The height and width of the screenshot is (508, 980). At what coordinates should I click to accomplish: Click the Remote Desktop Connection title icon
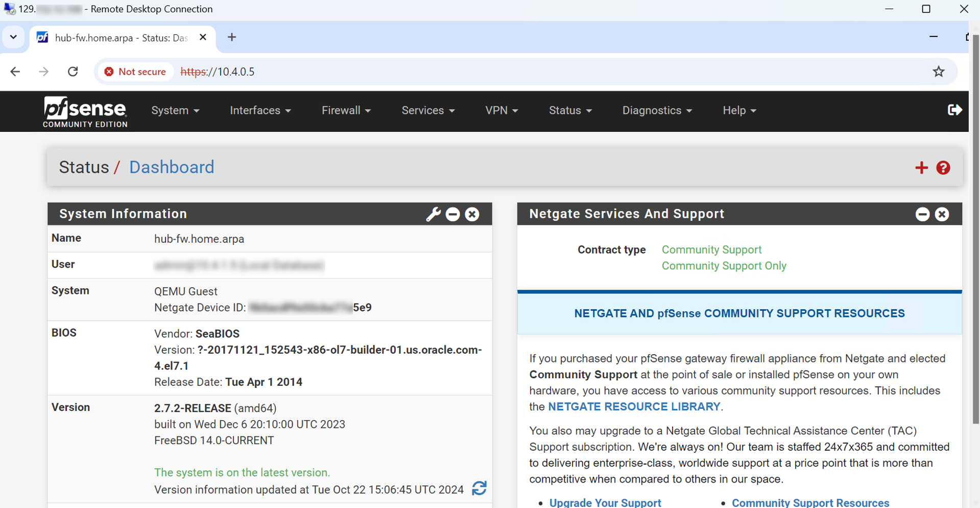tap(9, 9)
